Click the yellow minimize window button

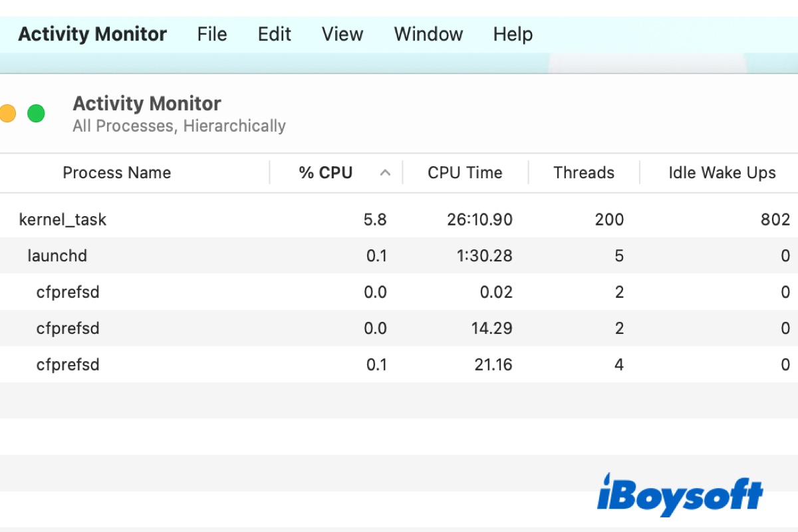click(7, 114)
